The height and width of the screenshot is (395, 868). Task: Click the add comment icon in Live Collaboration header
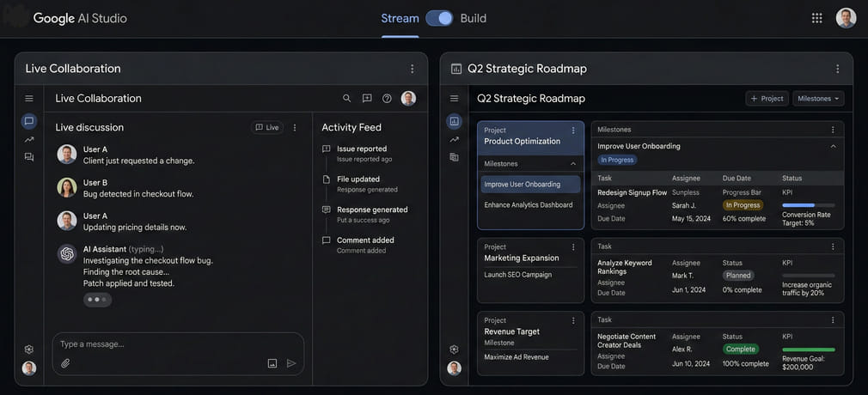pos(367,99)
